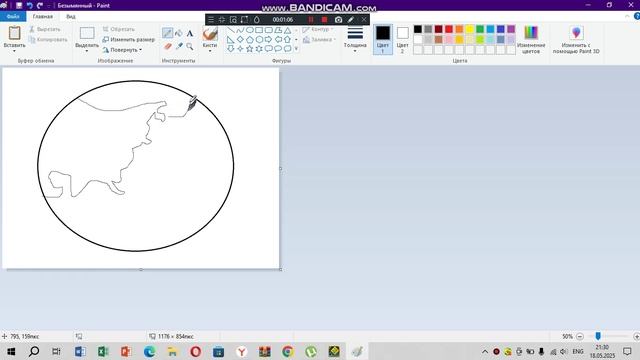
Task: Choose the oval shape in the shapes gallery
Action: click(249, 30)
